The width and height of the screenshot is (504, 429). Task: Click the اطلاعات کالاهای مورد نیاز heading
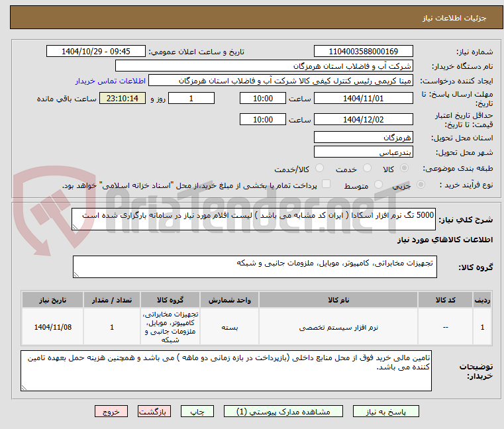click(x=445, y=240)
